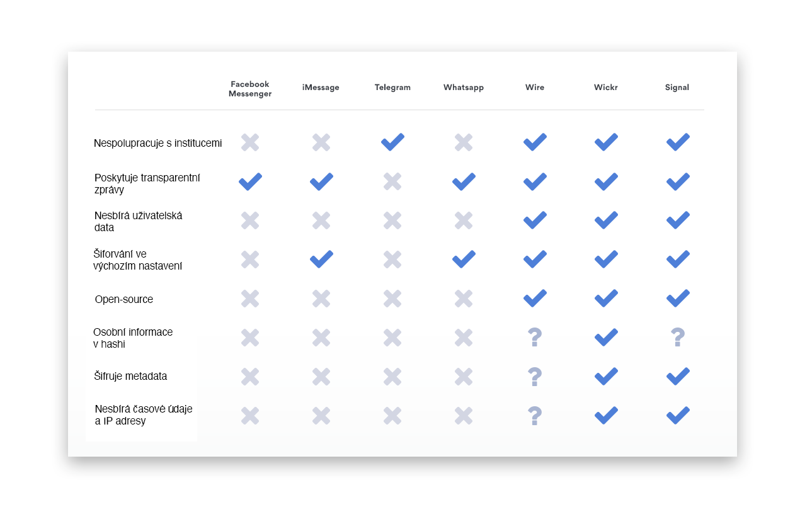Screen dimensions: 812x519
Task: Select the Telegram column header
Action: coord(392,88)
